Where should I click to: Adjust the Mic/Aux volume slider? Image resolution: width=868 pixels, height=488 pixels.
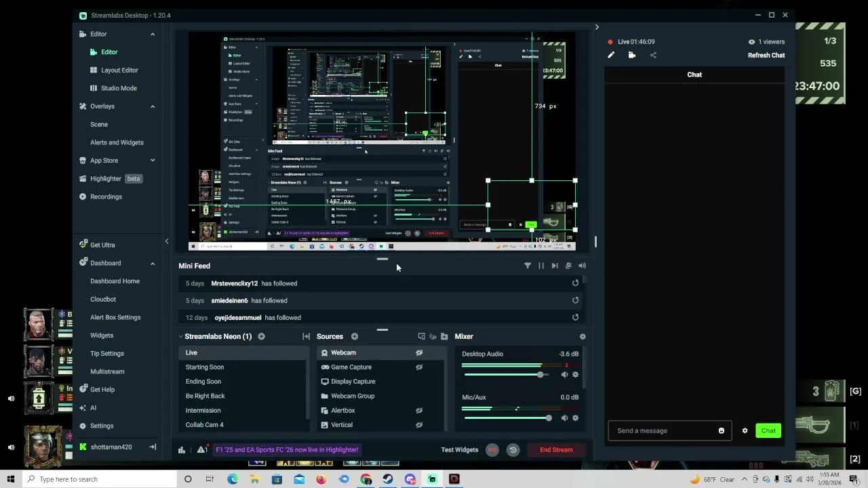(507, 418)
